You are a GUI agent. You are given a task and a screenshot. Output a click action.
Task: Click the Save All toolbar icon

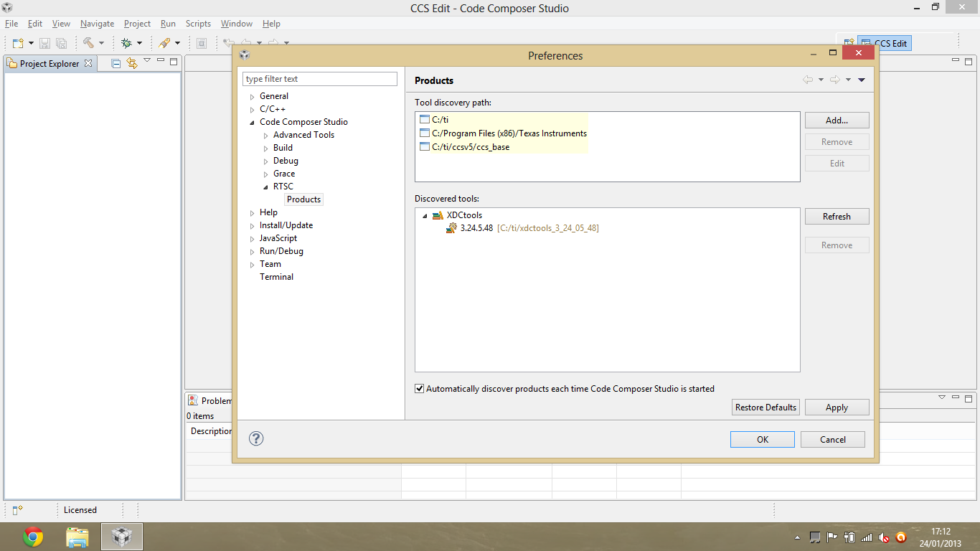[x=61, y=43]
